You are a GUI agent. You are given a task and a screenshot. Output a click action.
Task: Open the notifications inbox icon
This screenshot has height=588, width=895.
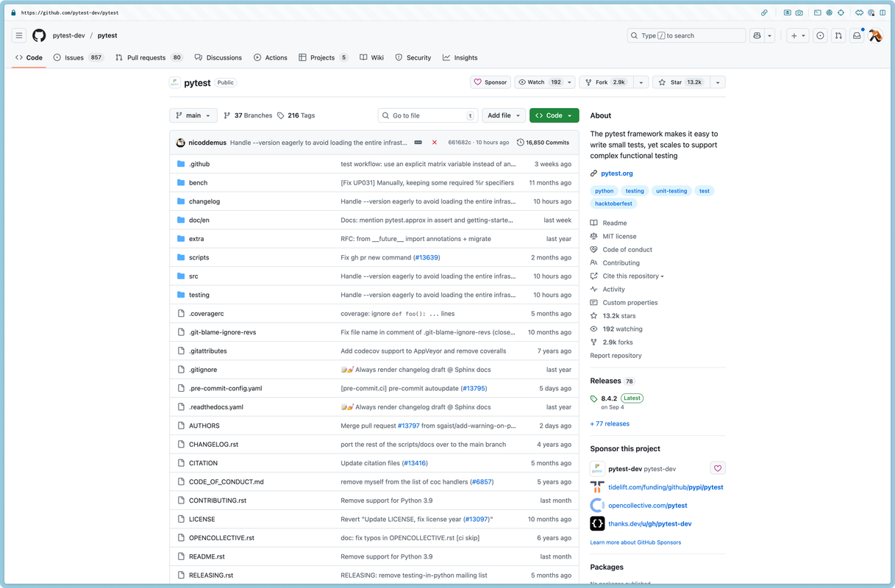[857, 35]
